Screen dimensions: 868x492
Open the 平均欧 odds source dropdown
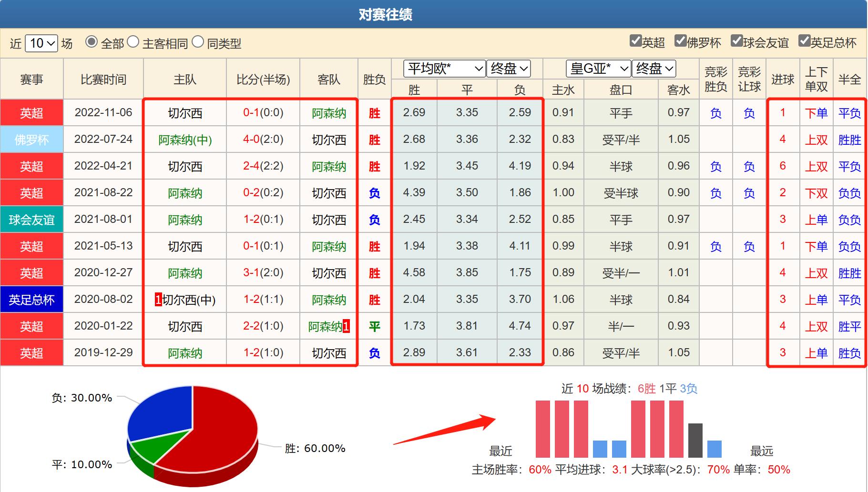[x=443, y=68]
